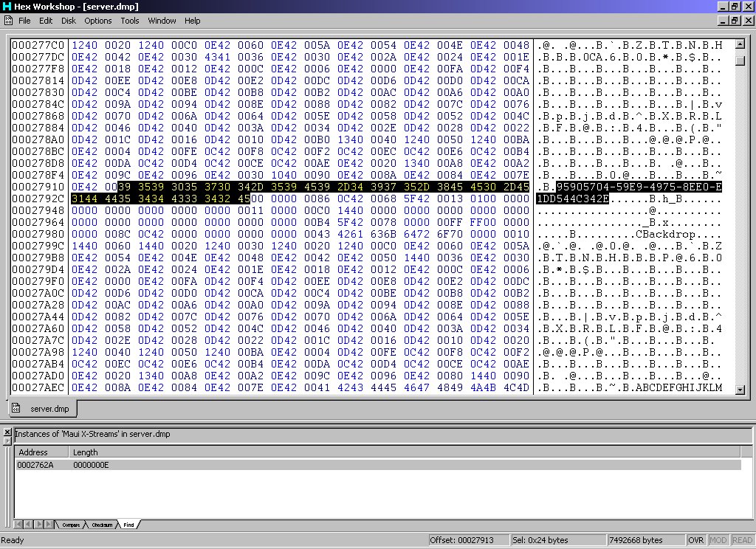
Task: Click the hex view scroll down arrow
Action: click(x=740, y=390)
